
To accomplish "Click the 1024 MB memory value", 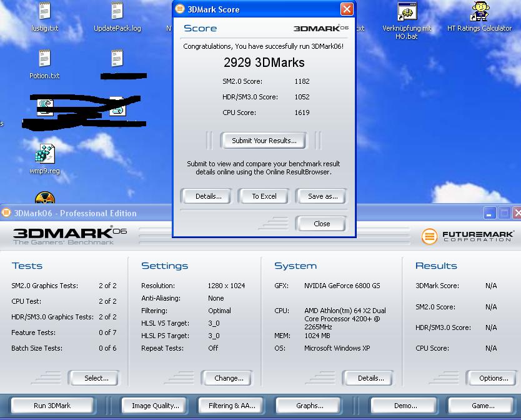I will point(317,336).
